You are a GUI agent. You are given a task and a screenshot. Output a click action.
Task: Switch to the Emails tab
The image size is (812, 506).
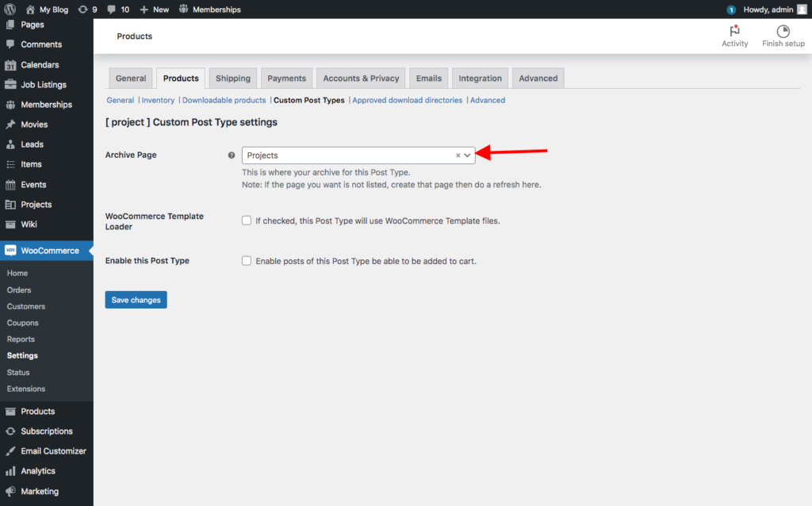click(429, 79)
